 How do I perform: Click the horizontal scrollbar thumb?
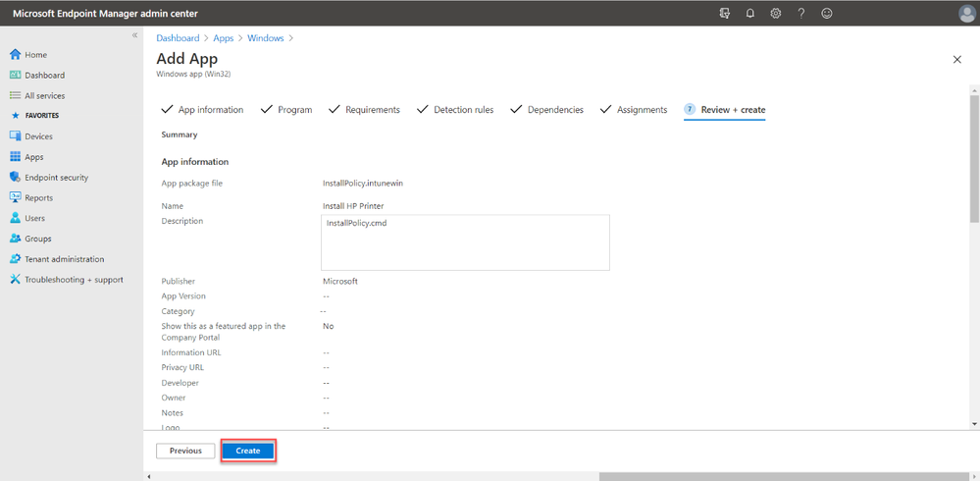tap(786, 477)
